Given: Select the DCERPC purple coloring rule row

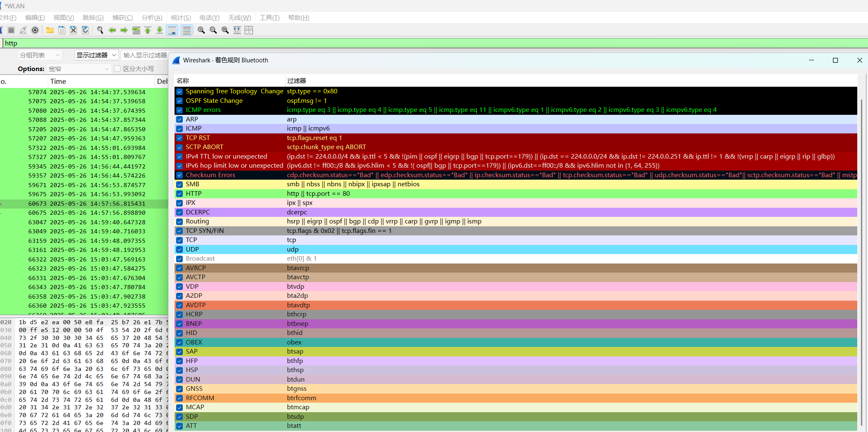Looking at the screenshot, I should pos(516,212).
